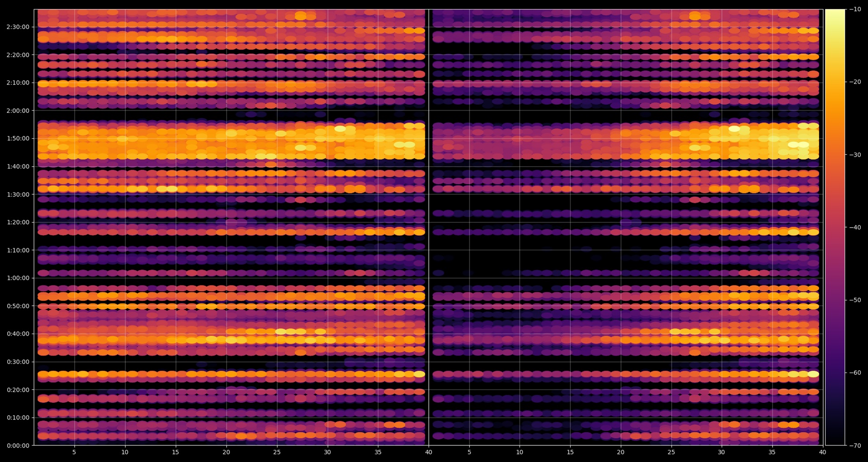Click the 0:00:00 time axis label
The width and height of the screenshot is (868, 462).
(x=18, y=446)
